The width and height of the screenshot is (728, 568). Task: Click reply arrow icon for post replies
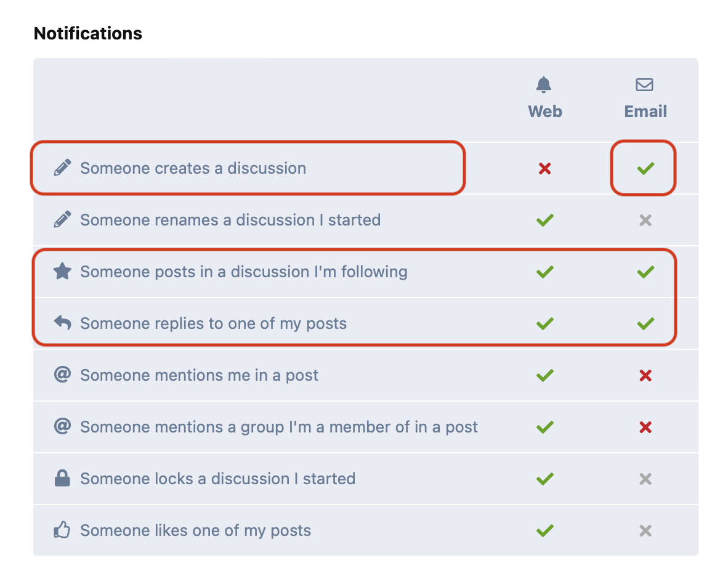point(62,323)
